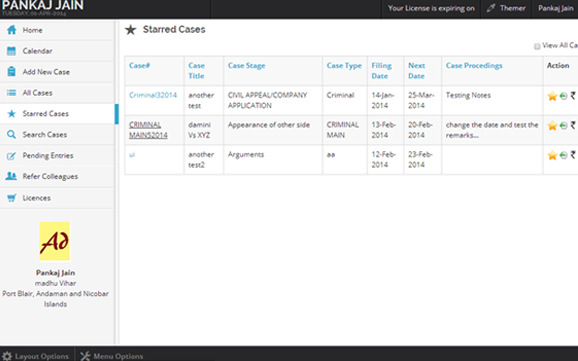Sort by Case Procedings column header

point(474,66)
